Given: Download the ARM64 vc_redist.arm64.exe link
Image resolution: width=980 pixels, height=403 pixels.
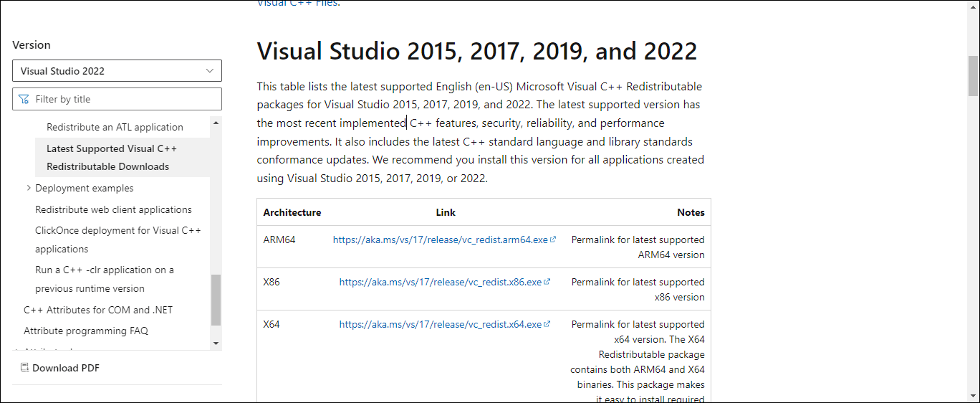Looking at the screenshot, I should pyautogui.click(x=440, y=240).
